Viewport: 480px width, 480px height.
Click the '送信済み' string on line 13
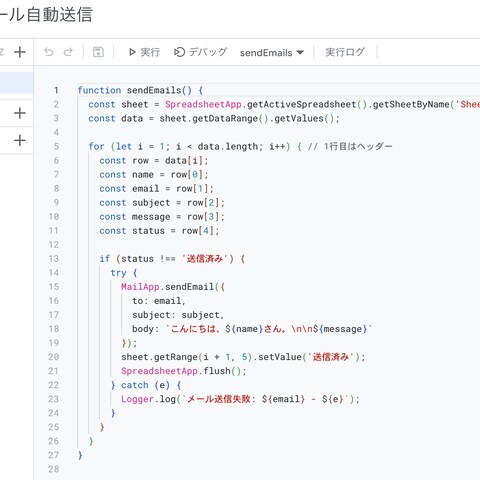pos(205,259)
